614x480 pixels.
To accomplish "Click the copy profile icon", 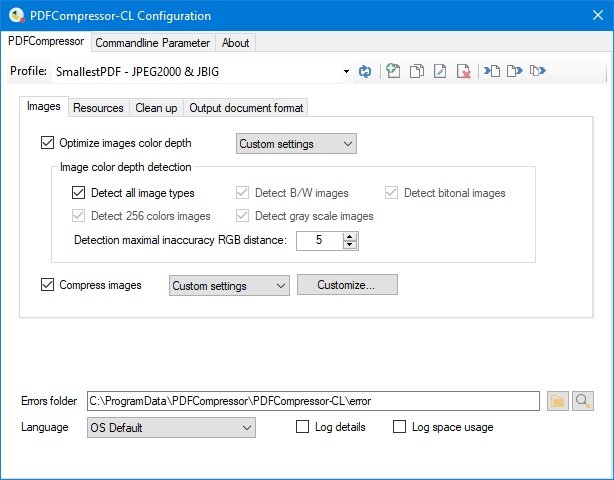I will point(418,71).
